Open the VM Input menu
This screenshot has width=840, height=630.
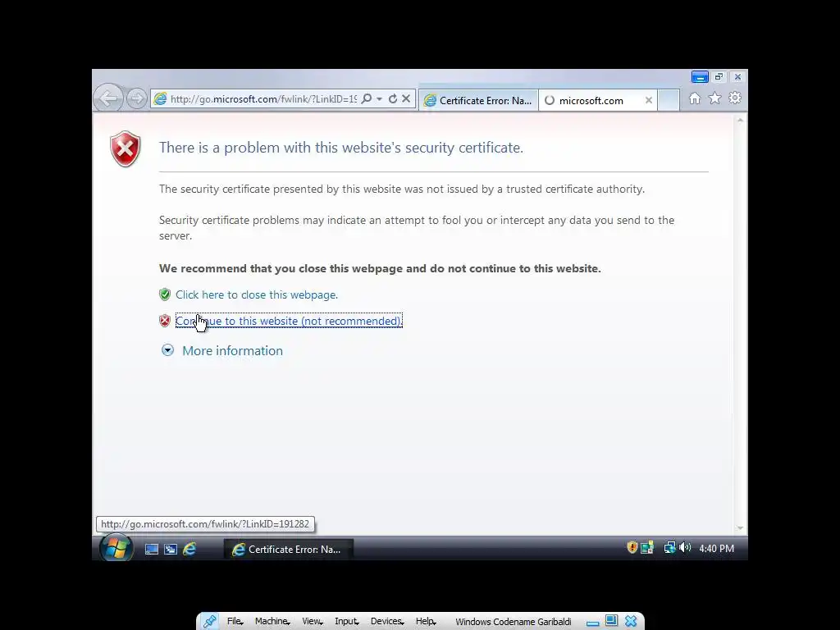[x=347, y=622]
